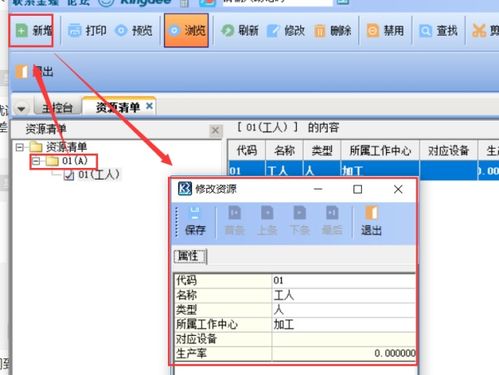Click the 代码 column header
Screen dimensions: 499x375
[x=247, y=151]
